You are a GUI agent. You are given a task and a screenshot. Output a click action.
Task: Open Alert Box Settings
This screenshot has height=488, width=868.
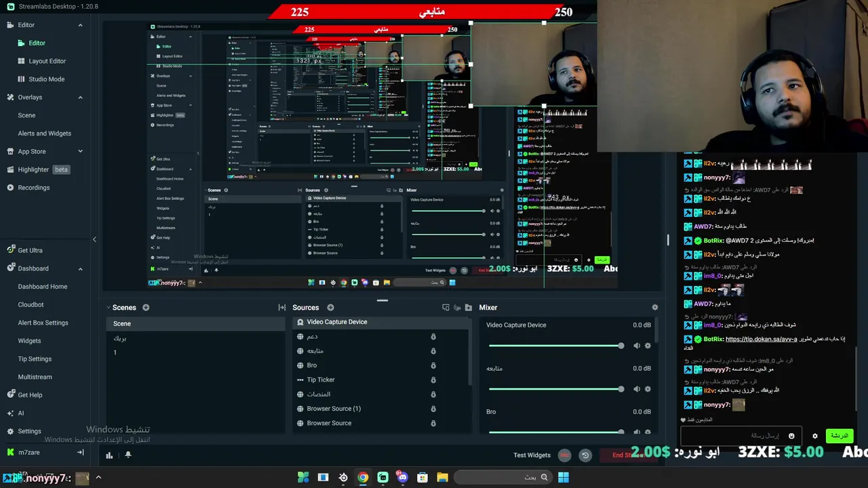click(43, 323)
